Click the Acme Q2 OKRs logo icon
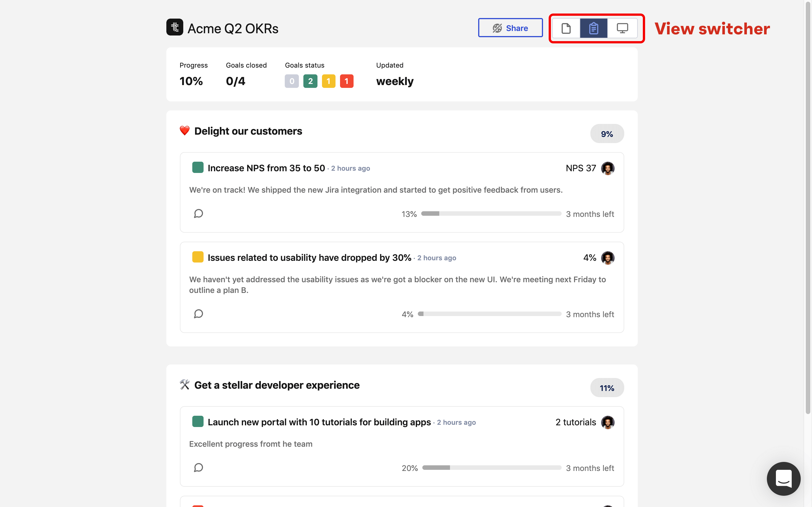Screen dimensions: 812x507 175,27
